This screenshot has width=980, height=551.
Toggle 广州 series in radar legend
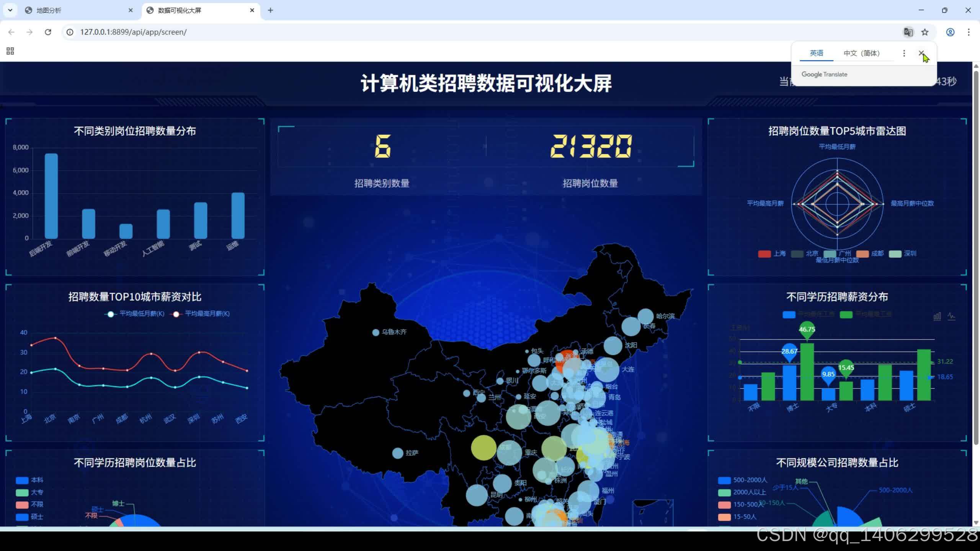point(837,254)
